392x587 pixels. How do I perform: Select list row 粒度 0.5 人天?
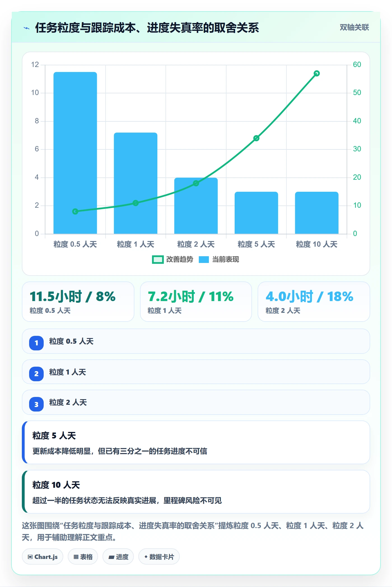tap(196, 341)
